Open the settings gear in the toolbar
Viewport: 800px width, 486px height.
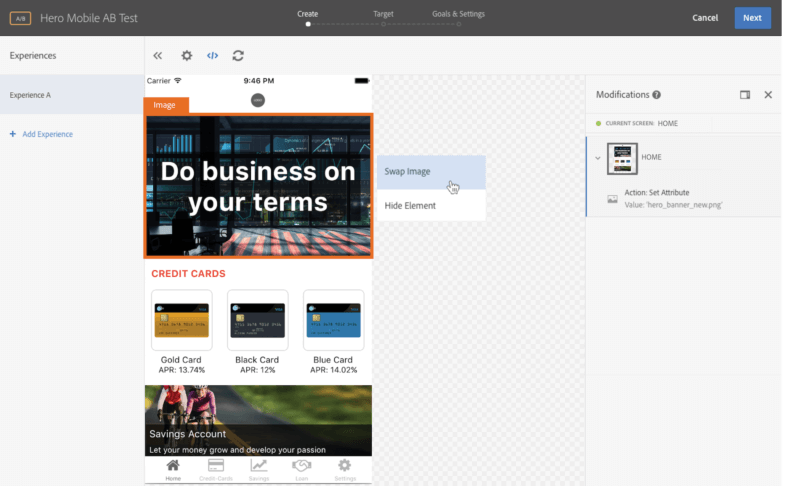click(187, 56)
